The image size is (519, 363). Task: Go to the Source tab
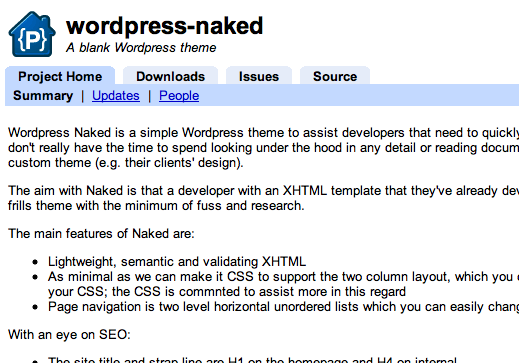pos(335,76)
